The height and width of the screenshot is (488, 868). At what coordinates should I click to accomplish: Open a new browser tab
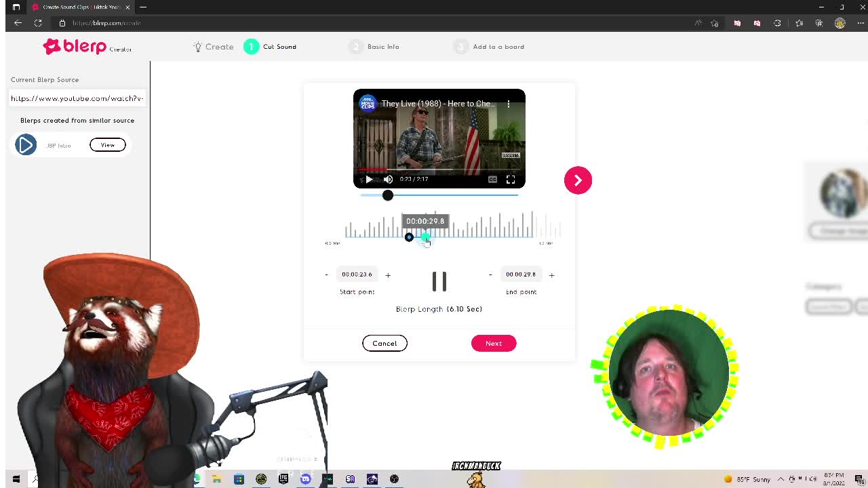click(x=143, y=7)
